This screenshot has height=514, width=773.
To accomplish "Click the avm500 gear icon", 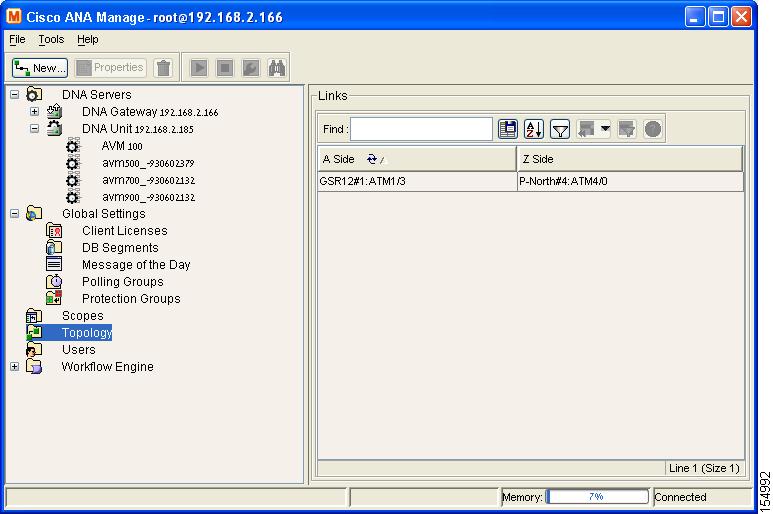I will (x=72, y=163).
